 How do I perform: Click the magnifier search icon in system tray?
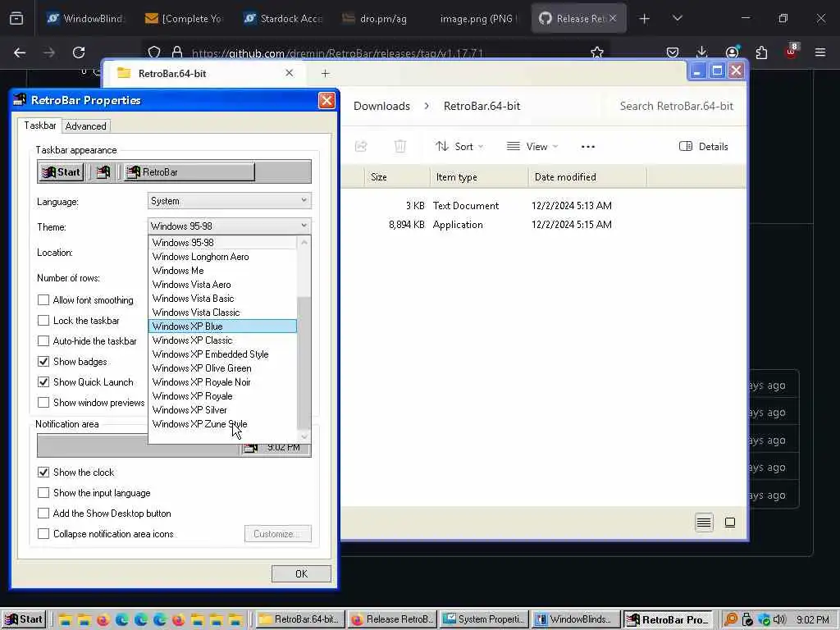(730, 620)
